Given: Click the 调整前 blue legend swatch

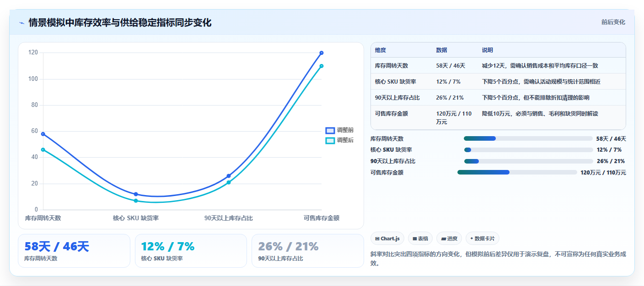Looking at the screenshot, I should 330,130.
